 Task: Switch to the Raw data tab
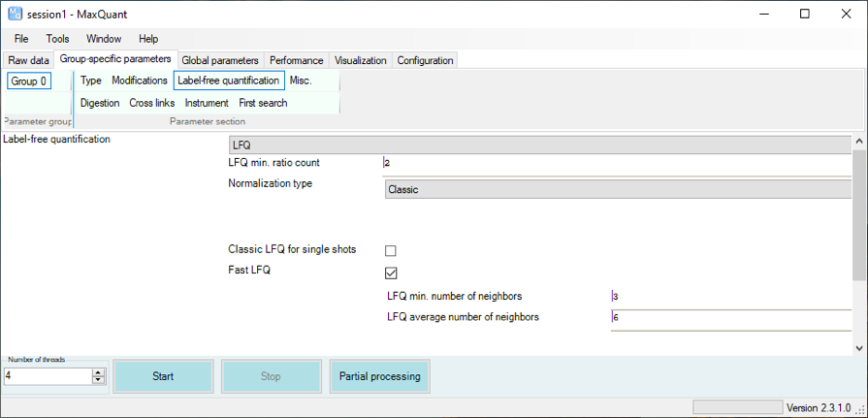click(x=28, y=60)
